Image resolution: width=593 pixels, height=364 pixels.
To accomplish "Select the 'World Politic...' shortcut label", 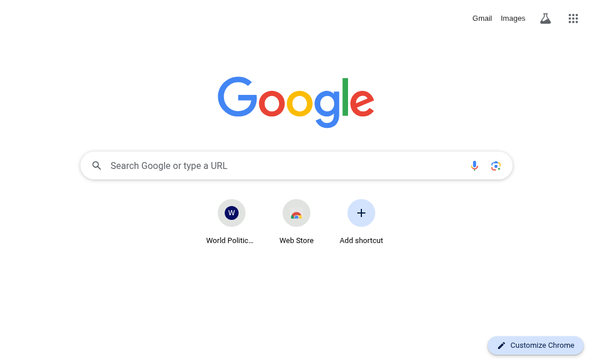I will pyautogui.click(x=229, y=240).
